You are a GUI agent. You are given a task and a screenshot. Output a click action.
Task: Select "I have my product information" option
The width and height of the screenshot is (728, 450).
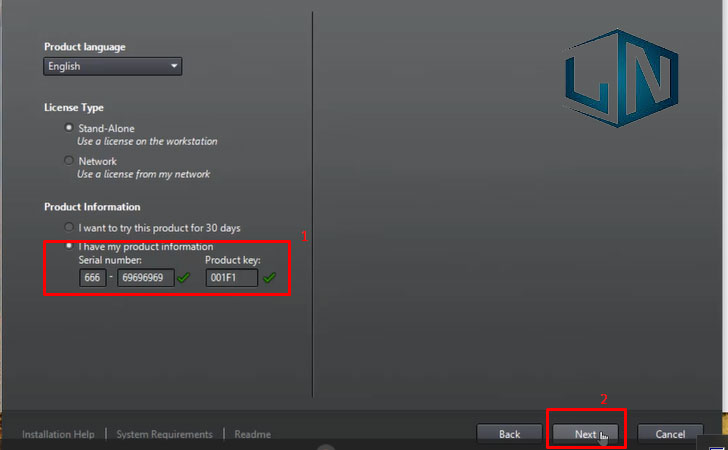point(69,246)
